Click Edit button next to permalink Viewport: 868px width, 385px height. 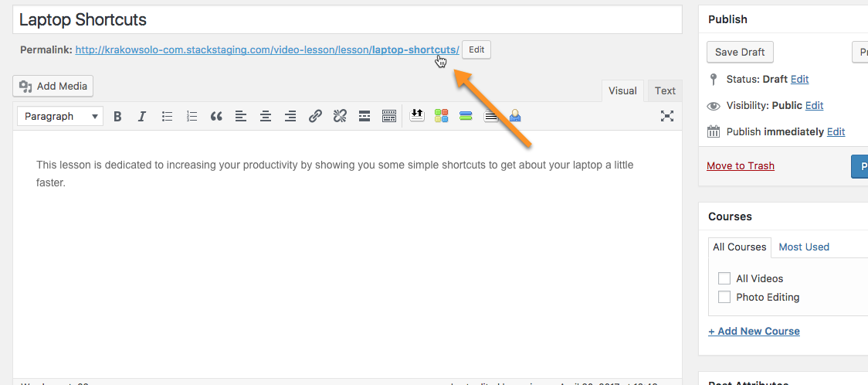[x=476, y=49]
